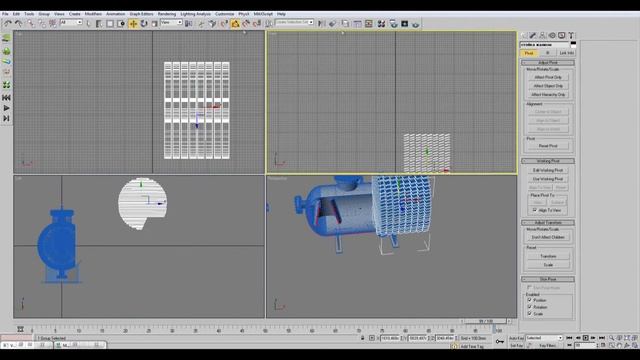
Task: Open the Layer Manager icon
Action: coord(345,24)
